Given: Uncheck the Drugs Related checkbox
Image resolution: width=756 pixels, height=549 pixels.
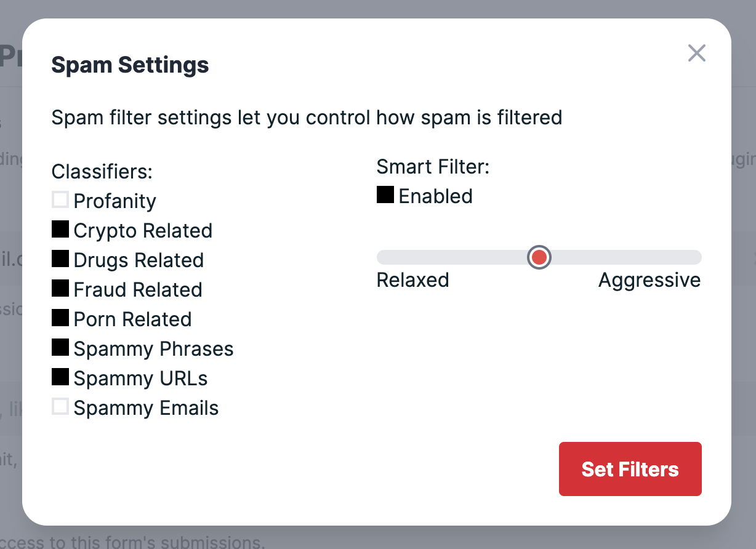Looking at the screenshot, I should pyautogui.click(x=60, y=259).
